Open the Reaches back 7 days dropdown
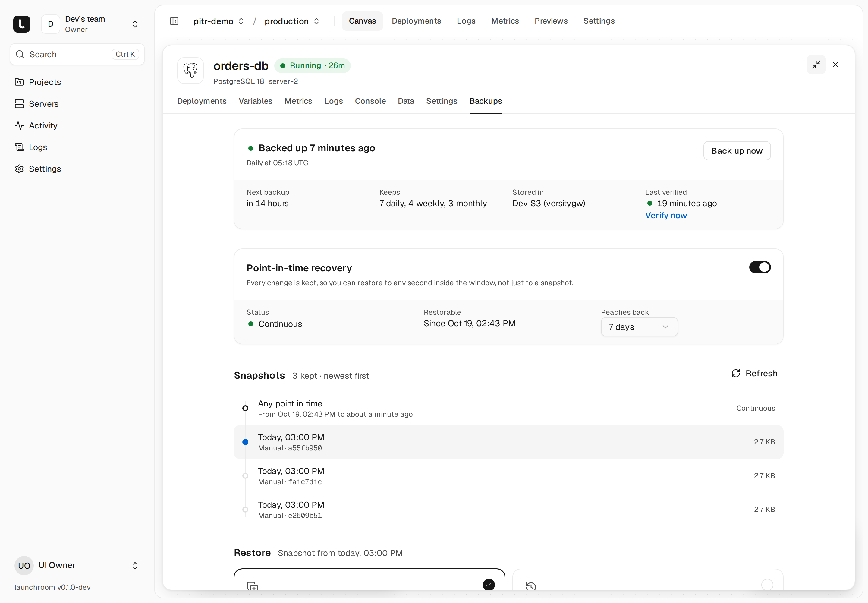 tap(640, 327)
